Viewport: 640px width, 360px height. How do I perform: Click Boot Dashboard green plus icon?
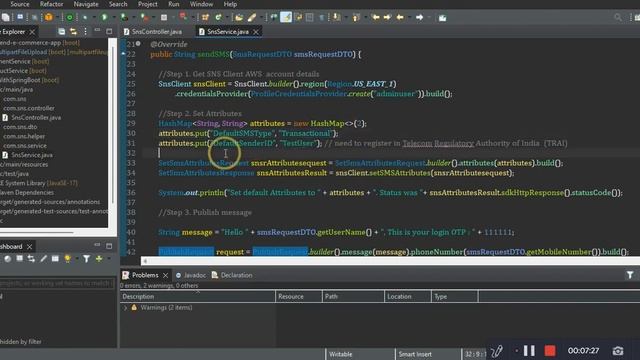(99, 258)
